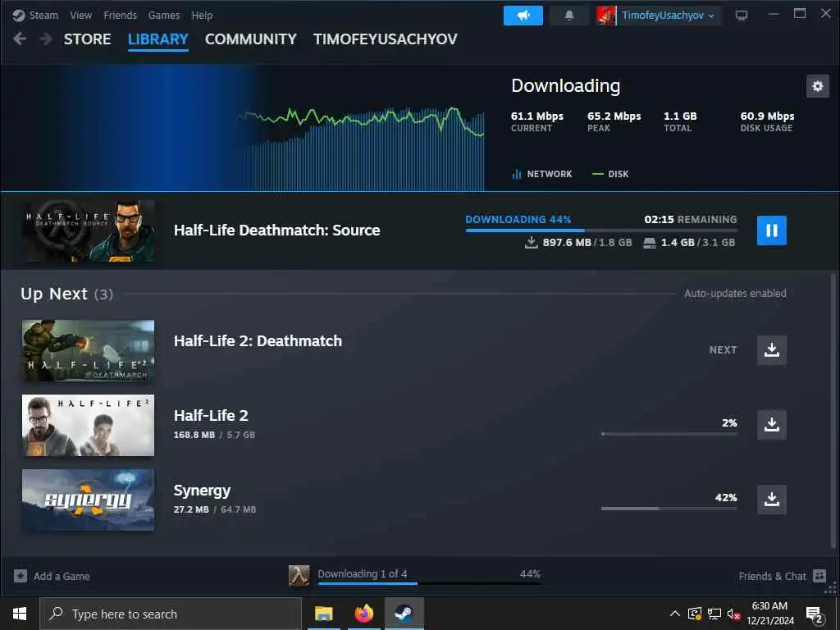Click the Windows taskbar search box
This screenshot has width=840, height=630.
pyautogui.click(x=171, y=614)
